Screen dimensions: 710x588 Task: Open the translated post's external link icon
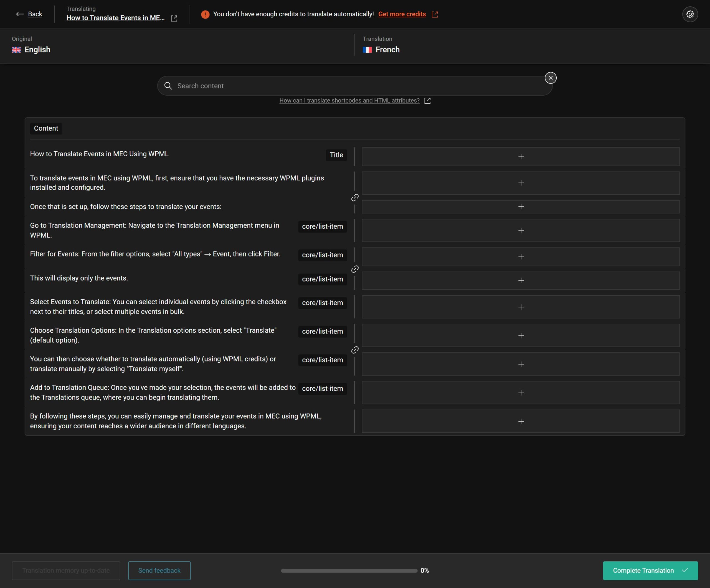click(x=174, y=19)
